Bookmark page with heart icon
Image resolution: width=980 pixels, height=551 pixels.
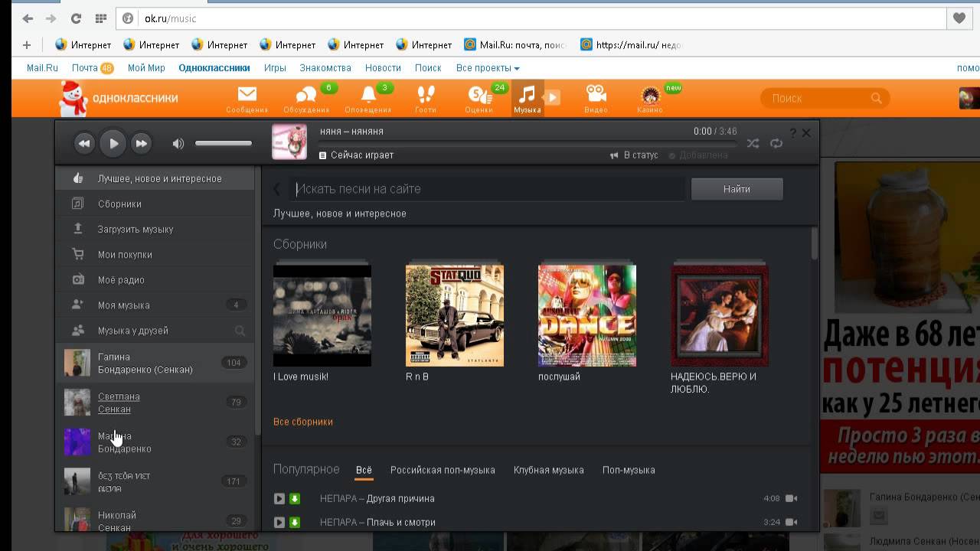point(959,18)
